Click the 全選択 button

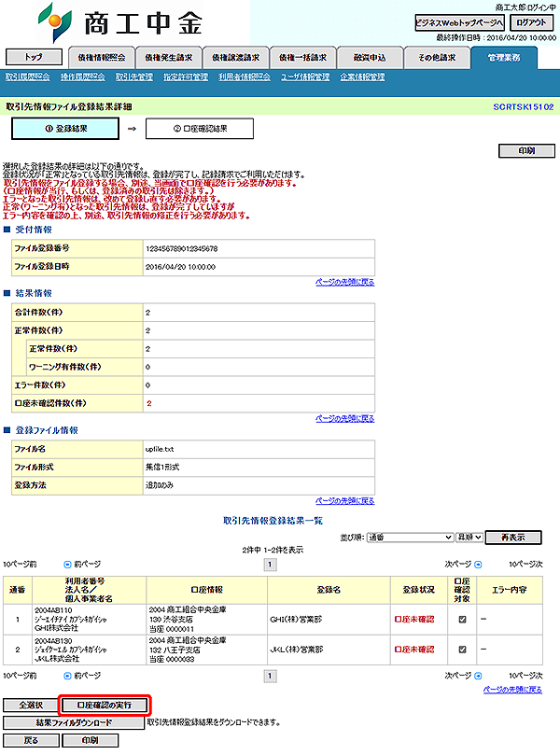31,706
